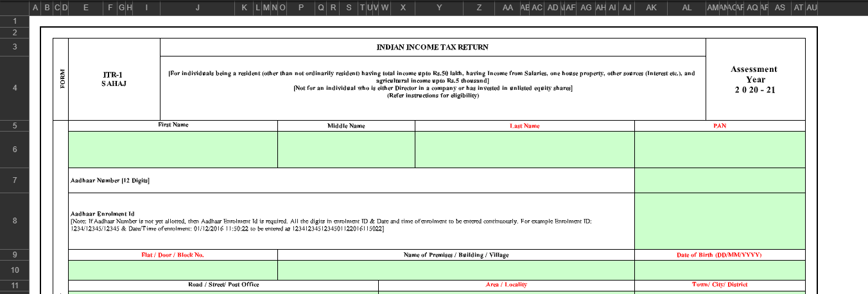
Task: Click the First Name label
Action: pyautogui.click(x=173, y=125)
